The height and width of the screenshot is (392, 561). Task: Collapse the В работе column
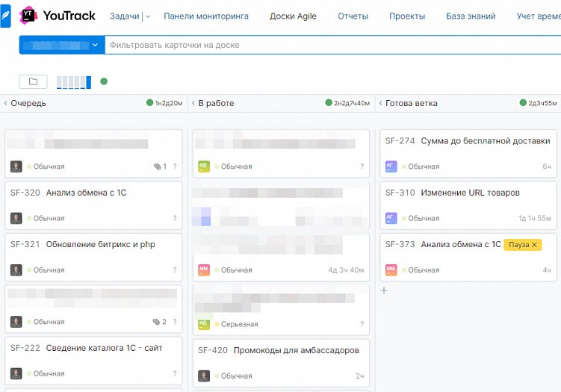point(193,103)
